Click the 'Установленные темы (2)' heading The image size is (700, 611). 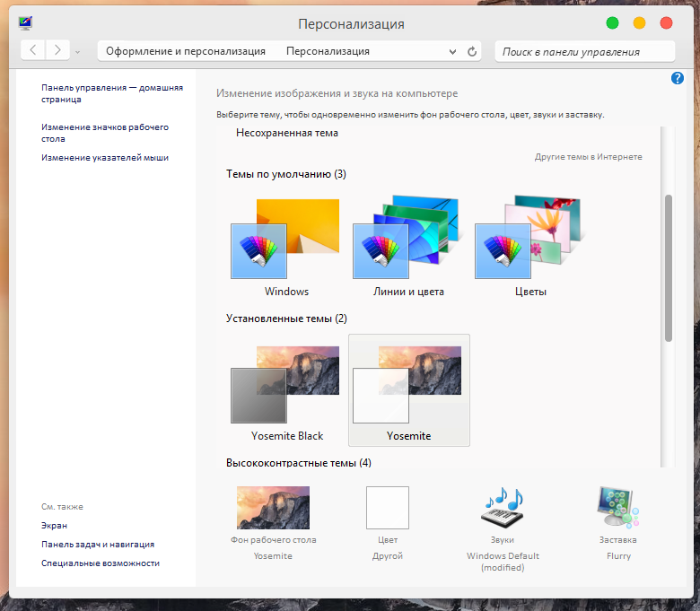[x=286, y=319]
